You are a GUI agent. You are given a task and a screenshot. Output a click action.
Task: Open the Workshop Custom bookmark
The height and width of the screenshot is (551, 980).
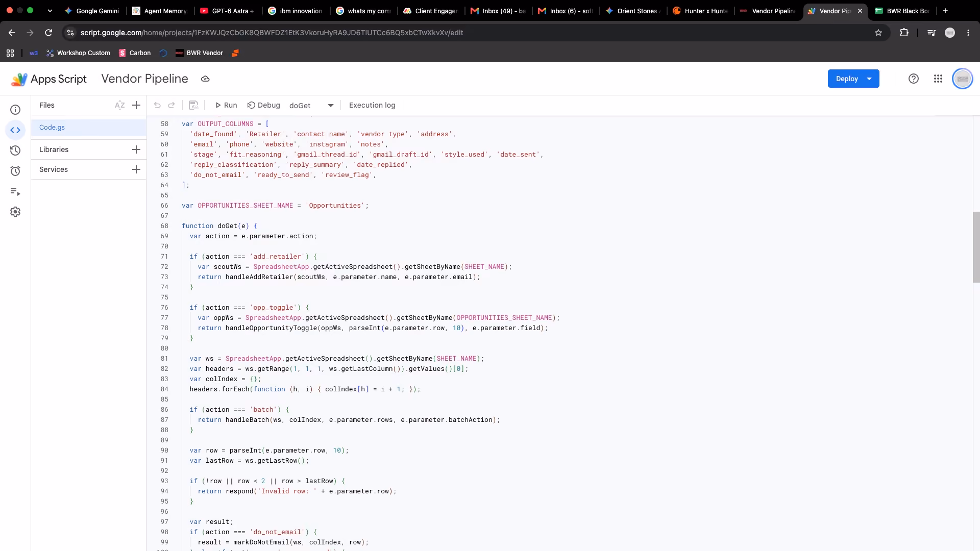click(x=78, y=53)
